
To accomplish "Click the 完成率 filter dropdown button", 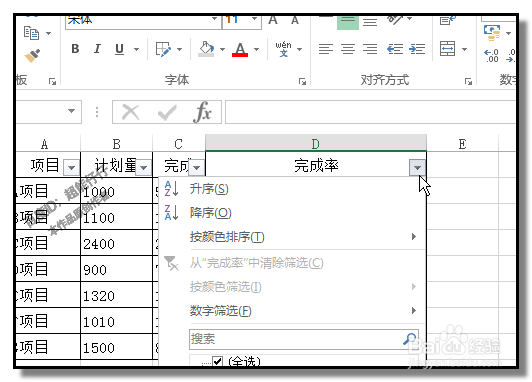I will pyautogui.click(x=417, y=168).
